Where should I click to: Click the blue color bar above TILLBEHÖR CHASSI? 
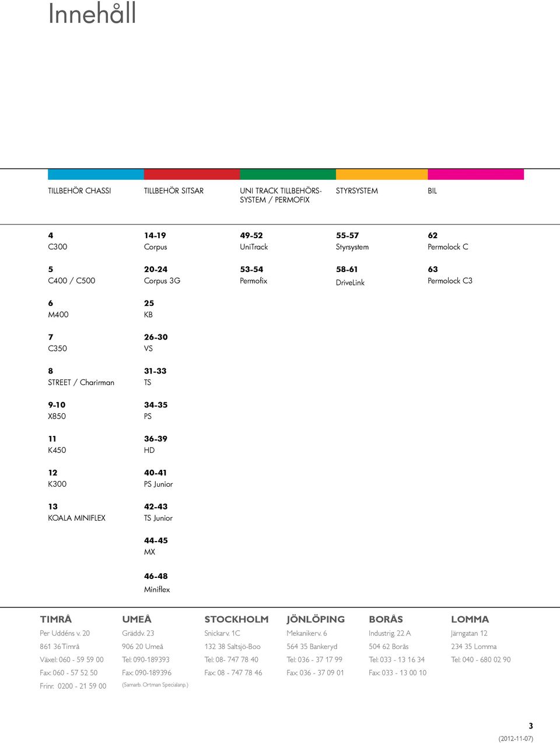[x=96, y=175]
